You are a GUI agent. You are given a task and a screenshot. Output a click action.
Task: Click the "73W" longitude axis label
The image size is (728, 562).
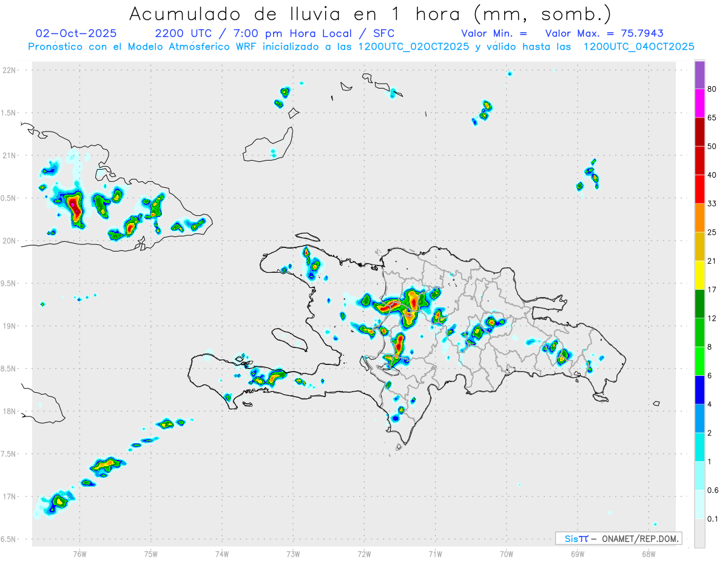coord(293,554)
